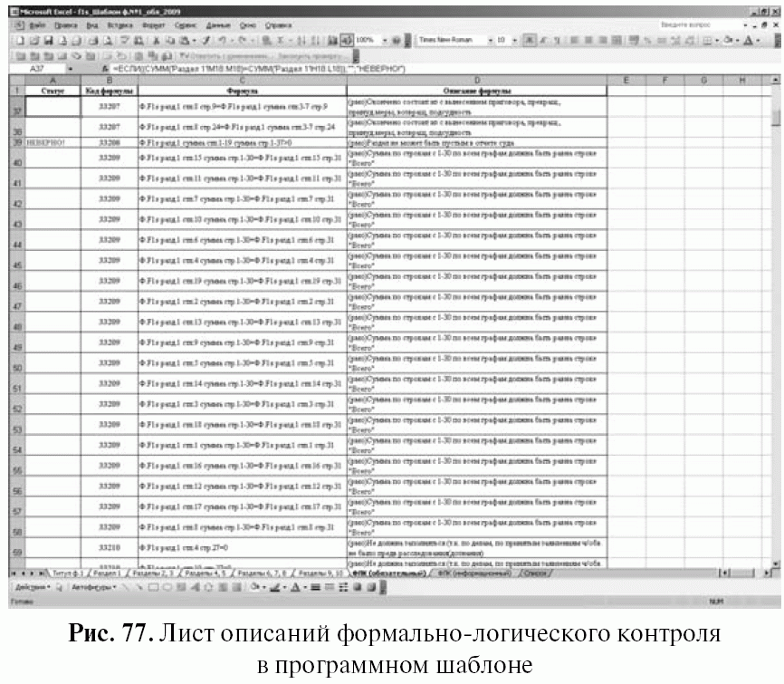Viewport: 784px width, 684px height.
Task: Toggle Bold formatting button
Action: pos(529,41)
